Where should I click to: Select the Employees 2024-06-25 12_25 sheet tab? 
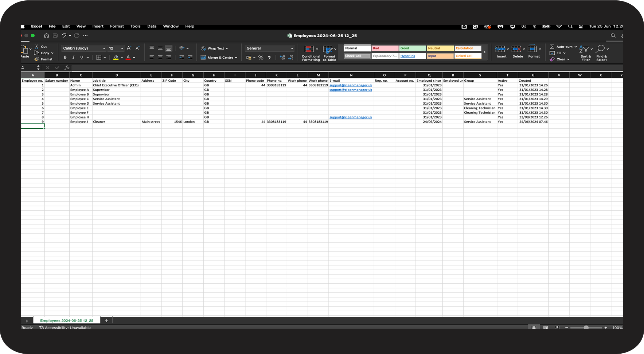point(67,321)
